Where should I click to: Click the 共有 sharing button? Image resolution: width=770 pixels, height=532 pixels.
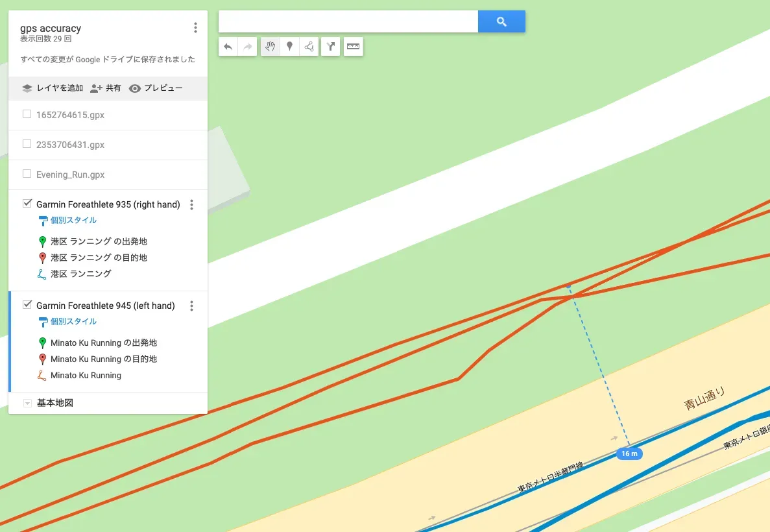[108, 87]
